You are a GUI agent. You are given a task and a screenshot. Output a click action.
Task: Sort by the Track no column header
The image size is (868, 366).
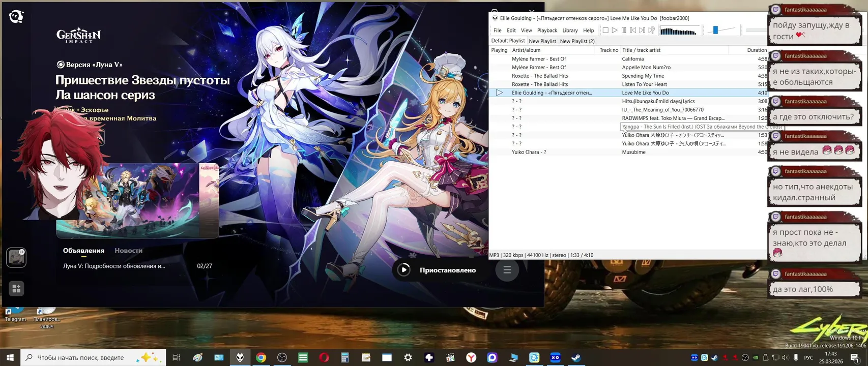click(x=608, y=50)
